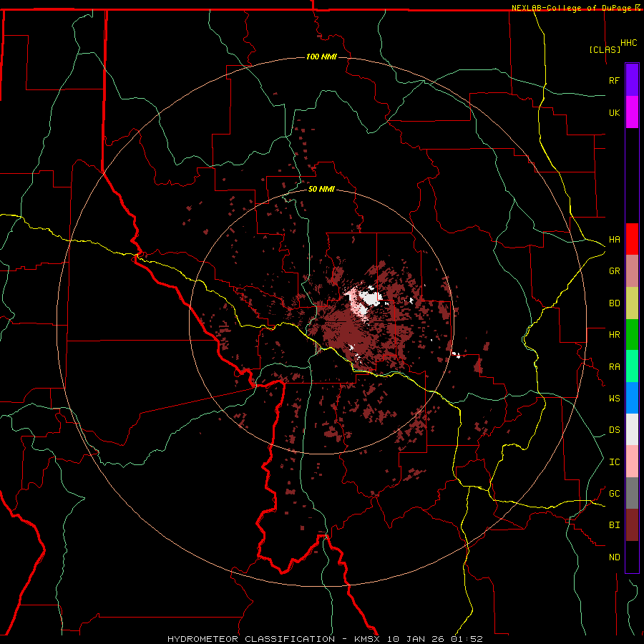Image resolution: width=644 pixels, height=644 pixels.
Task: Select the GR dusty pink swatch
Action: pos(632,271)
